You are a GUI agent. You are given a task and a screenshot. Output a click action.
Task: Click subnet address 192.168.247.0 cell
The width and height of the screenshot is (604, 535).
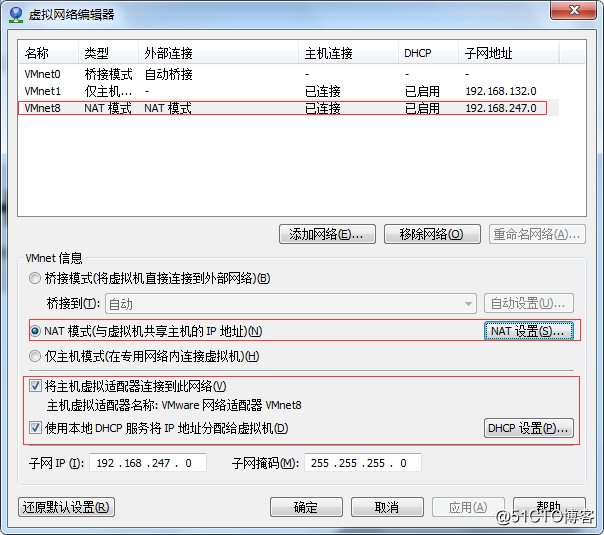point(501,108)
